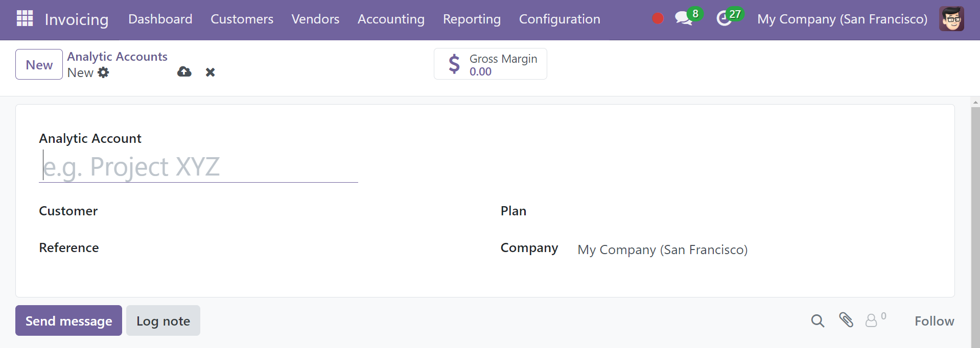
Task: Open the Gross Margin stat button
Action: point(491,64)
